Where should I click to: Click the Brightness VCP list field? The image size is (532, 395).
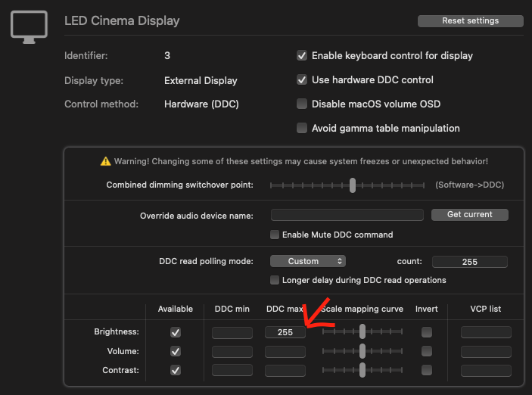click(486, 332)
